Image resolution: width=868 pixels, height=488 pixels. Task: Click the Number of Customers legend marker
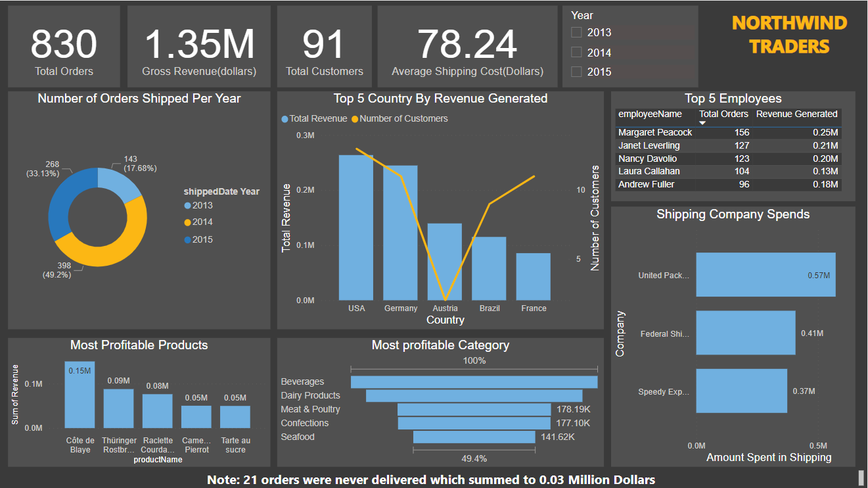(355, 119)
